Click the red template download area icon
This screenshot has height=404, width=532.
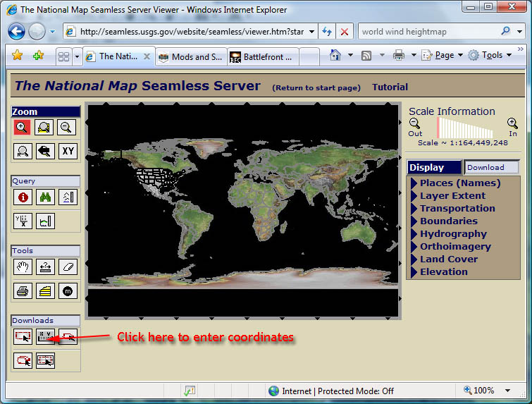tap(23, 360)
